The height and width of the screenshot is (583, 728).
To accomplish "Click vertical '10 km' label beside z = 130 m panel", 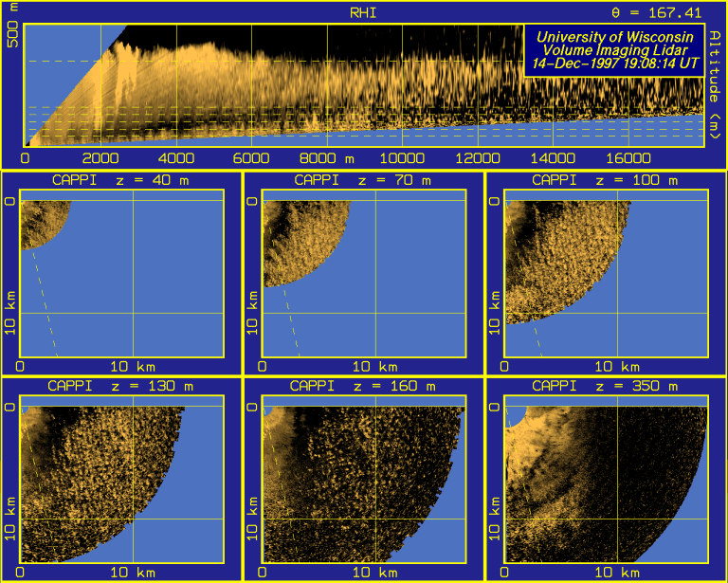I will pos(10,519).
